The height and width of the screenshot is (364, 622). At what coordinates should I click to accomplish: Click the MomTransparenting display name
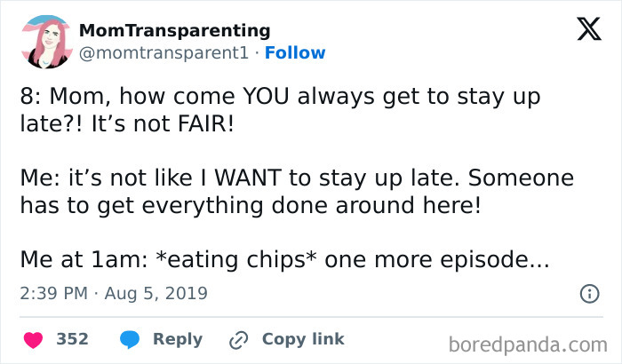pos(174,31)
